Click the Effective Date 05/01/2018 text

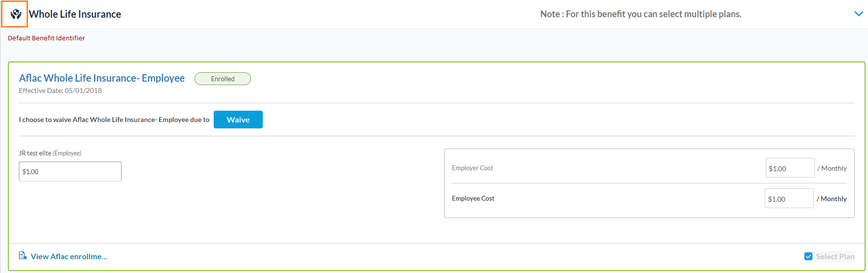coord(60,91)
